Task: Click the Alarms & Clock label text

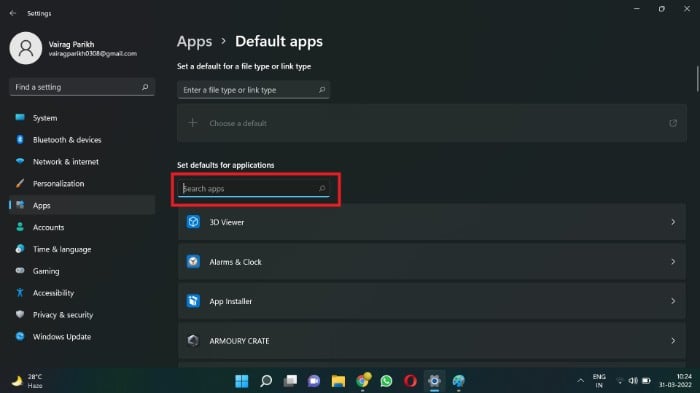Action: coord(235,262)
